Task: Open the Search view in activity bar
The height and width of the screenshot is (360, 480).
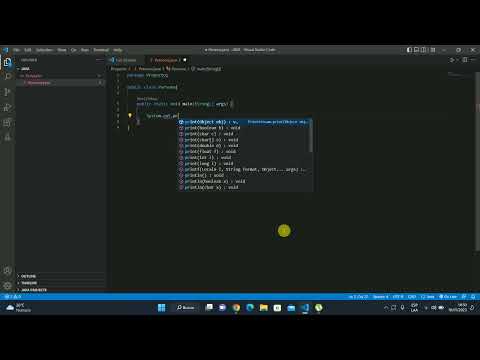Action: click(x=8, y=76)
